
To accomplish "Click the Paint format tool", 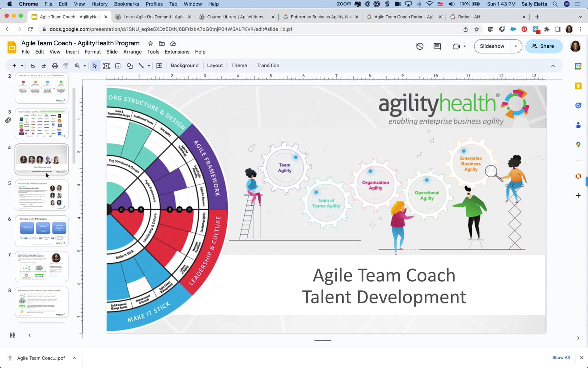I will click(66, 65).
